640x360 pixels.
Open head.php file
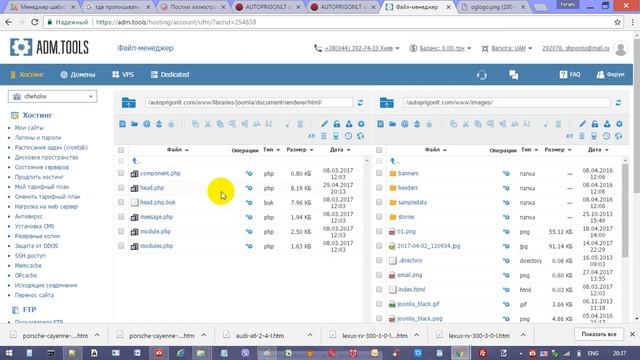pyautogui.click(x=152, y=188)
